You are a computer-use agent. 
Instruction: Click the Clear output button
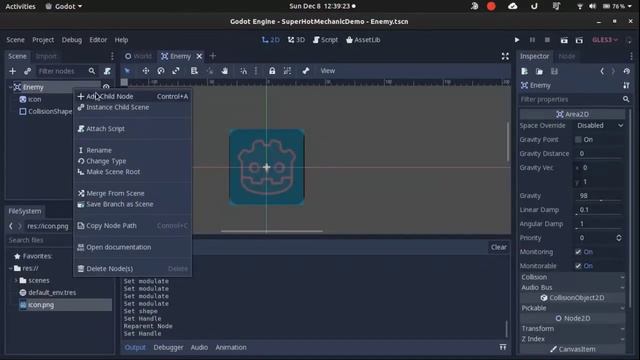(498, 247)
